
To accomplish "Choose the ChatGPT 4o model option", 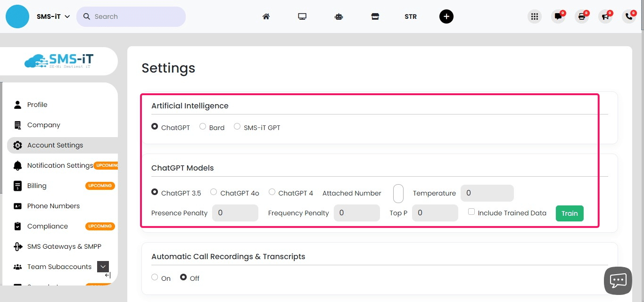I will [214, 192].
